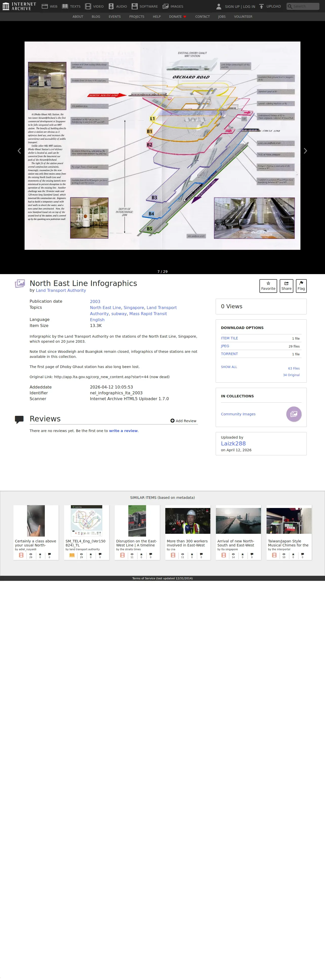Open the Jobs menu item

[x=222, y=17]
